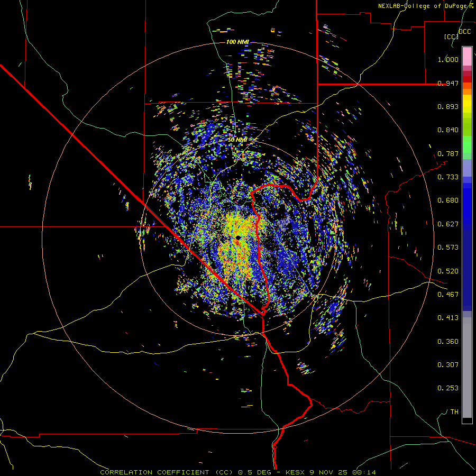Click the 0.947 color scale value
Viewport: 476px width, 476px height.
pyautogui.click(x=448, y=83)
